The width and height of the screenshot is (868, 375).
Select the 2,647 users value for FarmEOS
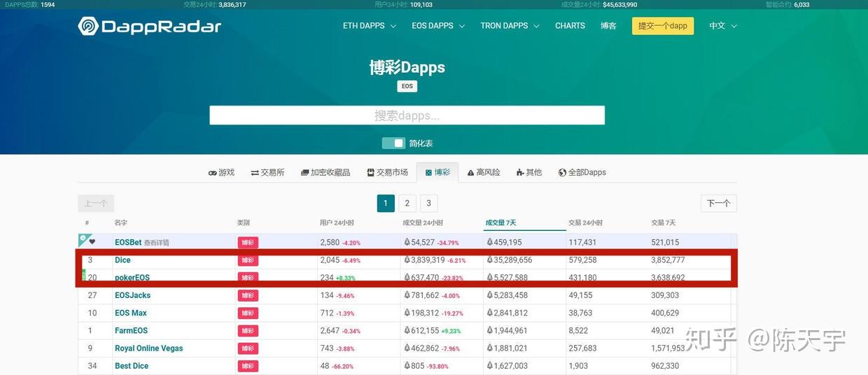coord(330,331)
